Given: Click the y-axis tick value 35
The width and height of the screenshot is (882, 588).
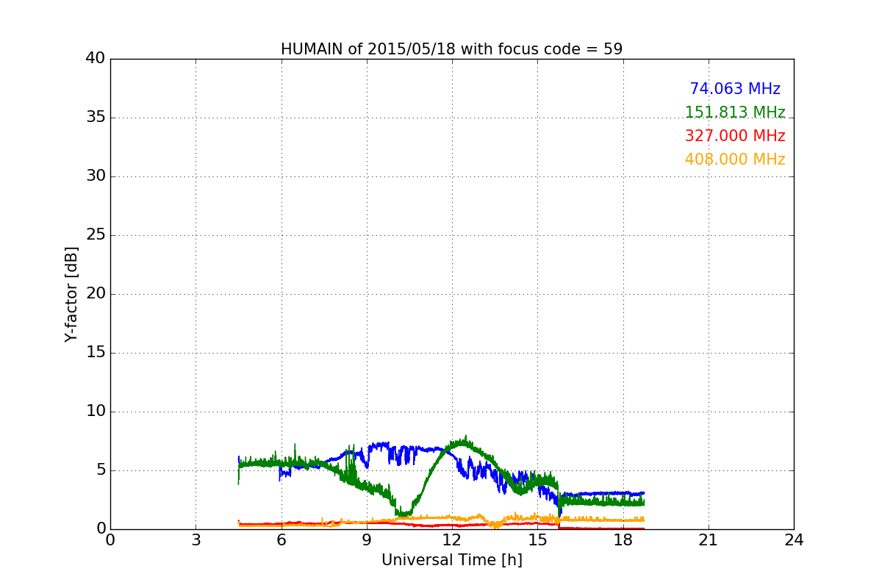Looking at the screenshot, I should (96, 118).
